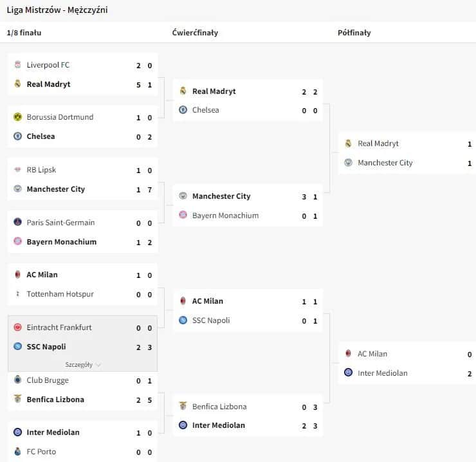Click the RB Lipsk crest icon

(x=17, y=170)
